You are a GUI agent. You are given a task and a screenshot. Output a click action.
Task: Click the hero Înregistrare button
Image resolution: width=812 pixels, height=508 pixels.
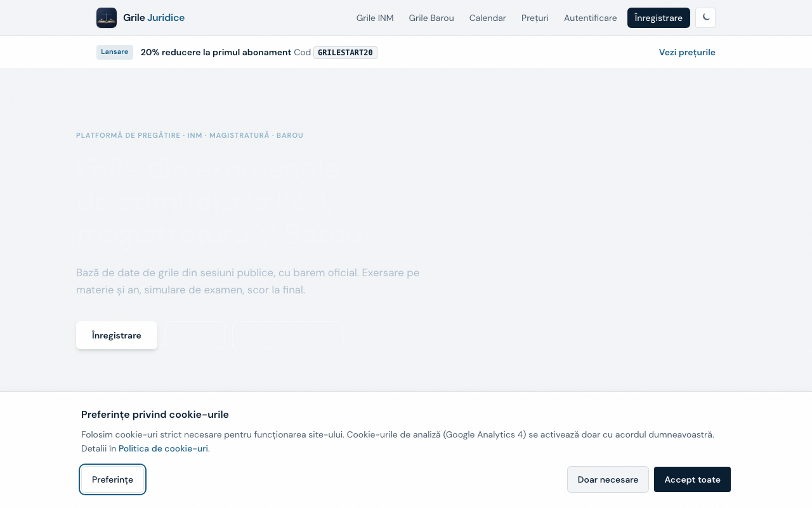click(117, 335)
